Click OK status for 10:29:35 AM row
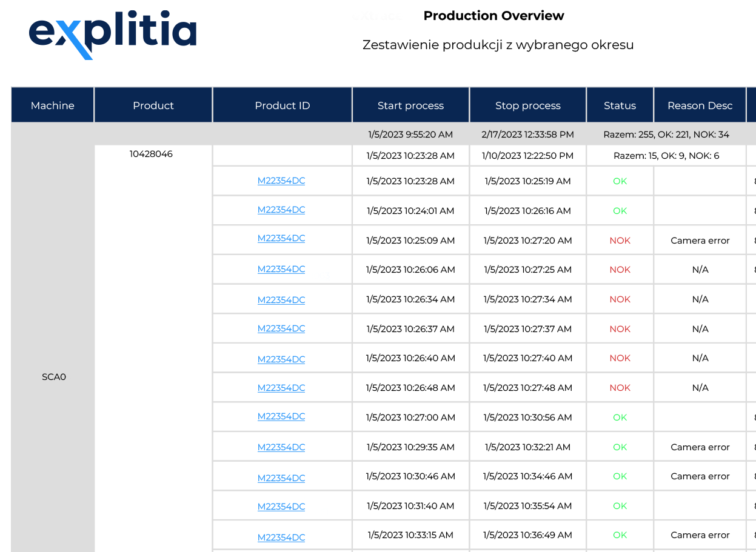Screen dimensions: 756x552 [620, 447]
